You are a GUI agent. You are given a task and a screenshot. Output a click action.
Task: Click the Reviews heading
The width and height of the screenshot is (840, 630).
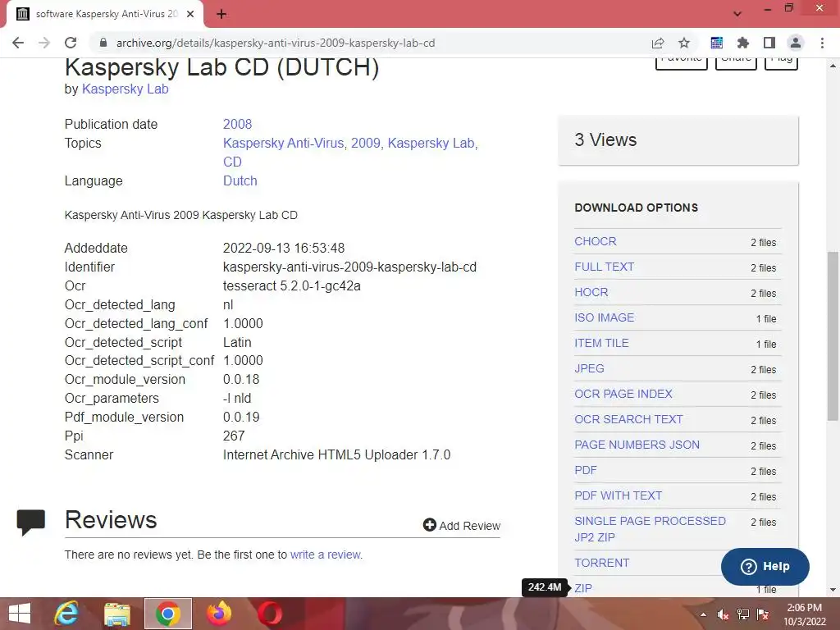point(111,520)
